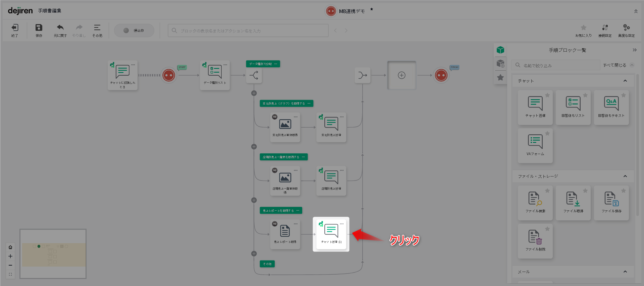This screenshot has height=286, width=644.
Task: Select the ファイル取得 palette block
Action: pos(573,203)
